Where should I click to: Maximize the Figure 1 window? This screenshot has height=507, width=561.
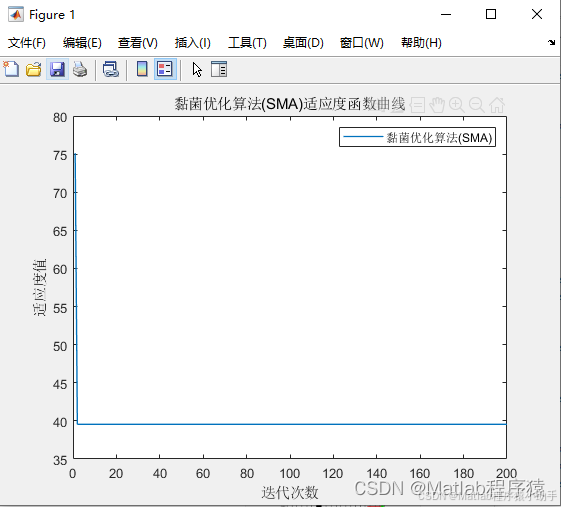click(x=491, y=14)
